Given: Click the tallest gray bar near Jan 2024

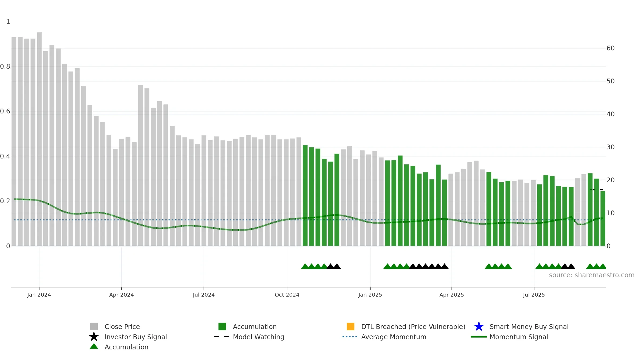Looking at the screenshot, I should (x=39, y=139).
